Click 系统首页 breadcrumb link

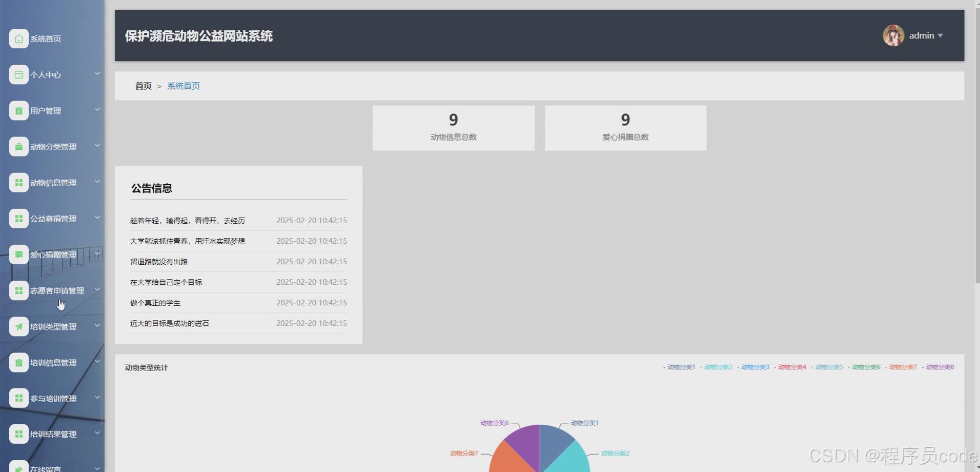183,86
